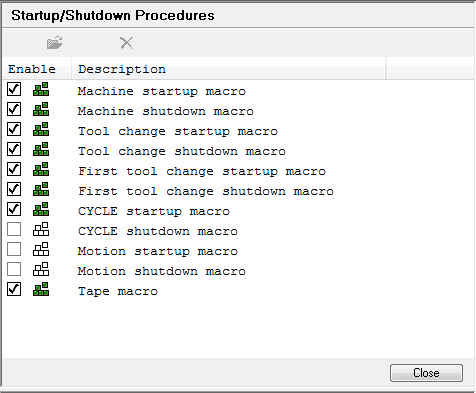Select the First tool change startup macro

click(x=202, y=171)
